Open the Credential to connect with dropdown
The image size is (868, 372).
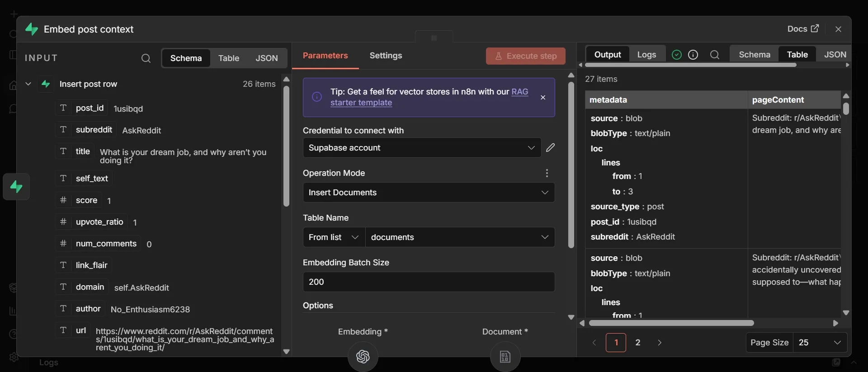click(422, 148)
